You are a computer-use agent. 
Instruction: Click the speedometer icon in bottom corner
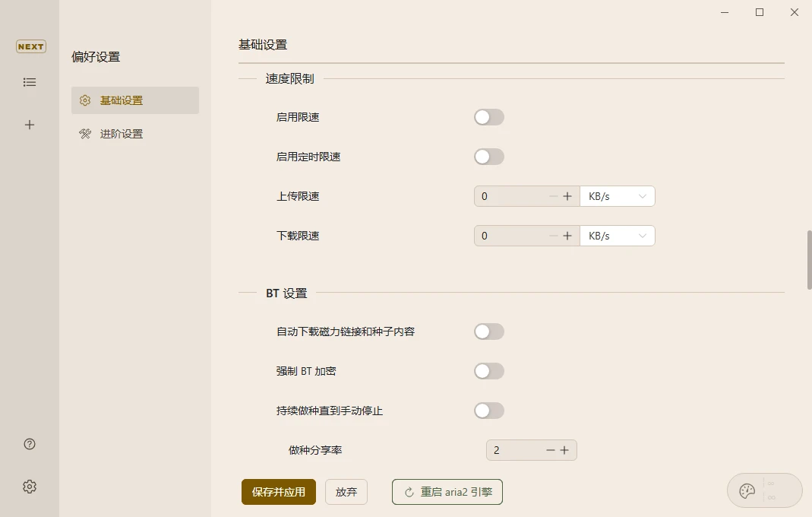[x=747, y=490]
